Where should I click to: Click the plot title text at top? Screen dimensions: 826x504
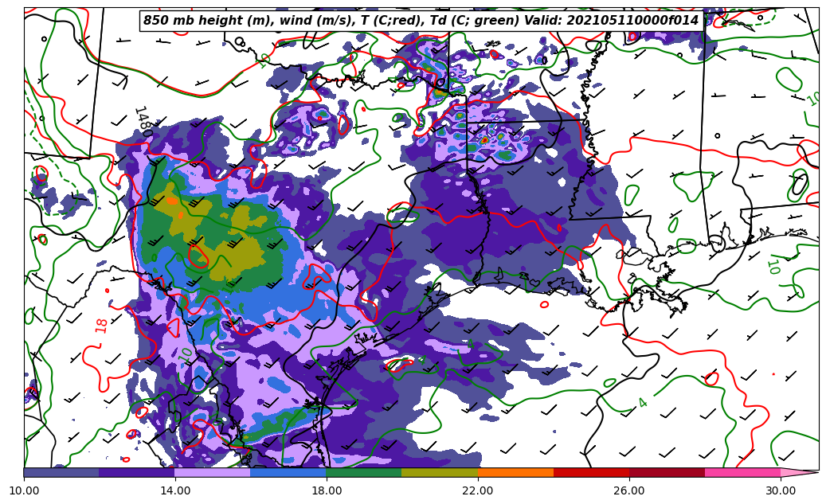[x=421, y=21]
